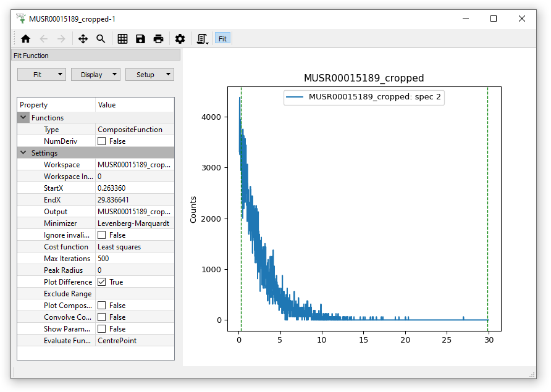This screenshot has width=551, height=392.
Task: Open the Fit dropdown button
Action: [41, 75]
